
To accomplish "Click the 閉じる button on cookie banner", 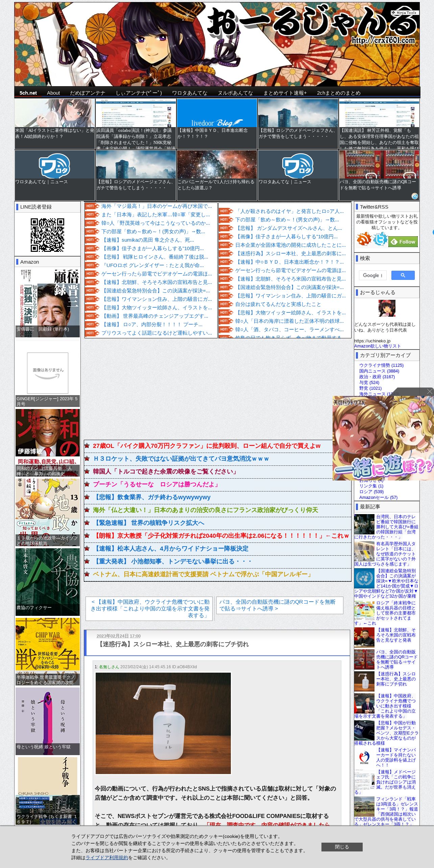I will click(342, 847).
